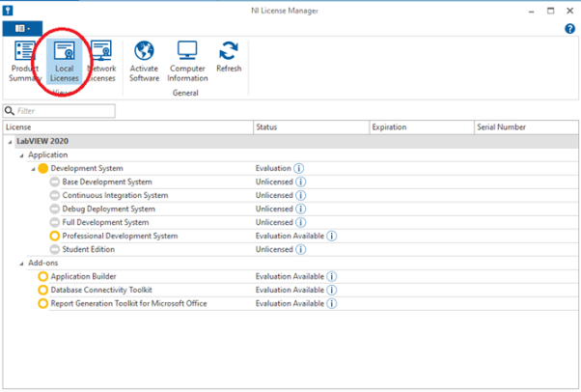Image resolution: width=581 pixels, height=392 pixels.
Task: Select the Local Licenses view
Action: click(64, 61)
